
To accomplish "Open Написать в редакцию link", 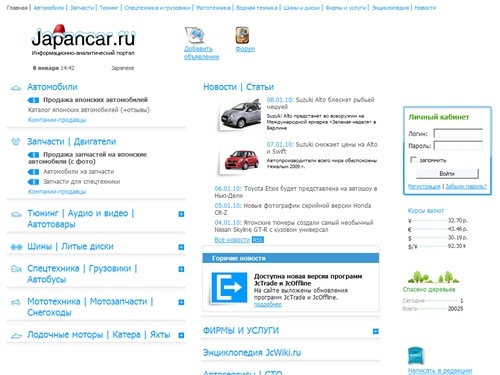I will coord(440,371).
